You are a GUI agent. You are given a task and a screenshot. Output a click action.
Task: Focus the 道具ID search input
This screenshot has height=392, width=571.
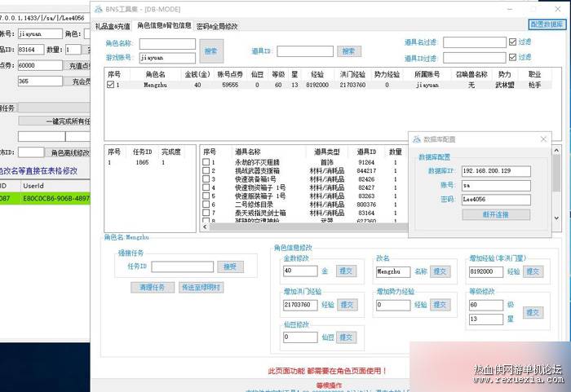pyautogui.click(x=305, y=51)
